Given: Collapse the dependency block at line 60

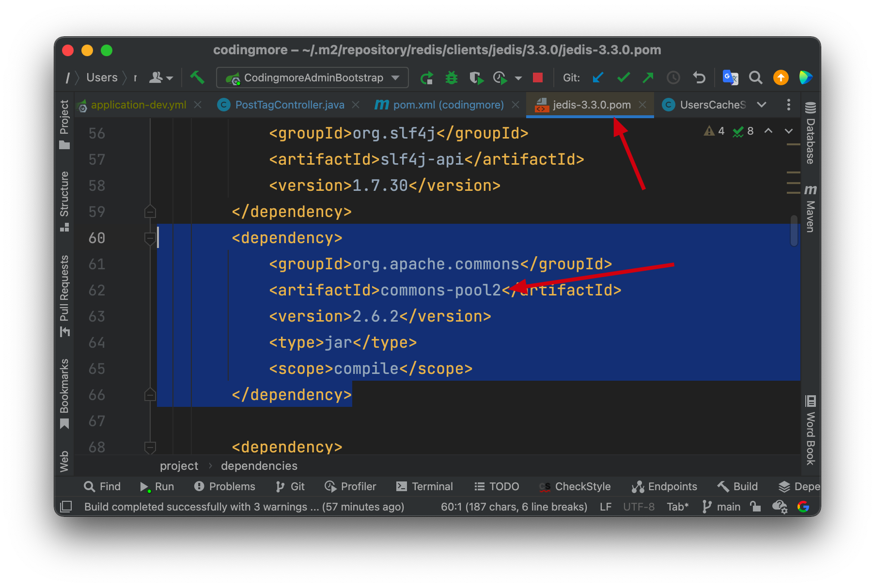Looking at the screenshot, I should [x=150, y=238].
